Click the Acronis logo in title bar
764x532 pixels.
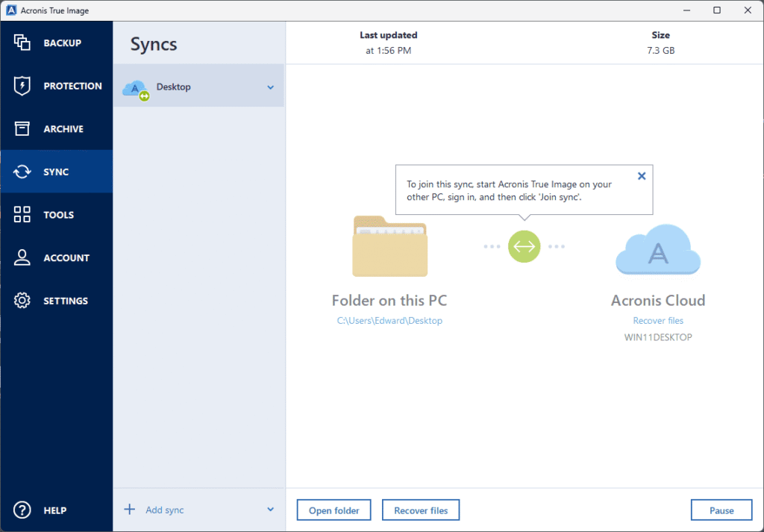(x=10, y=10)
